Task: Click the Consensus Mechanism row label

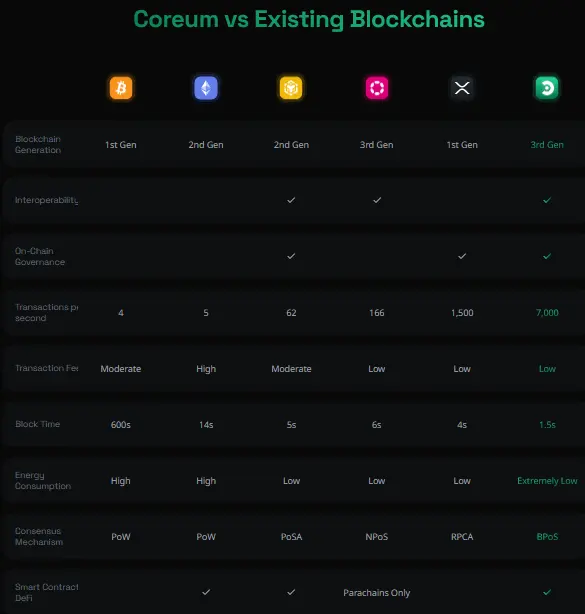Action: [x=39, y=536]
